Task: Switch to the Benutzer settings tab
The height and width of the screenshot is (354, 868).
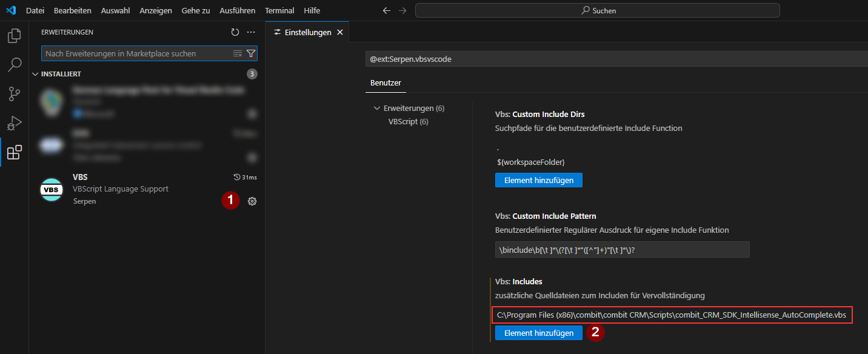Action: click(386, 82)
